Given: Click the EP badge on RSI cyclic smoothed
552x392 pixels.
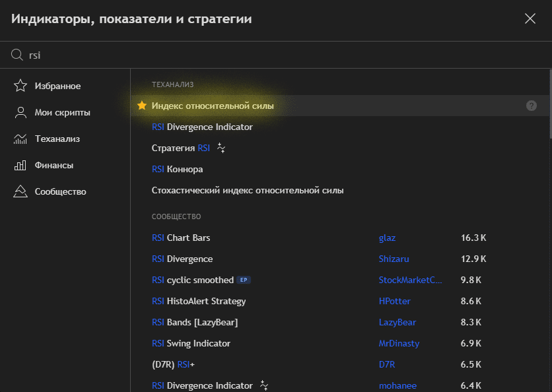Looking at the screenshot, I should tap(243, 280).
